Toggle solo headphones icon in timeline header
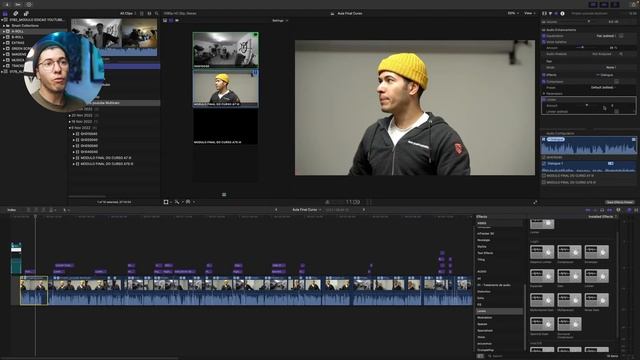 click(602, 210)
